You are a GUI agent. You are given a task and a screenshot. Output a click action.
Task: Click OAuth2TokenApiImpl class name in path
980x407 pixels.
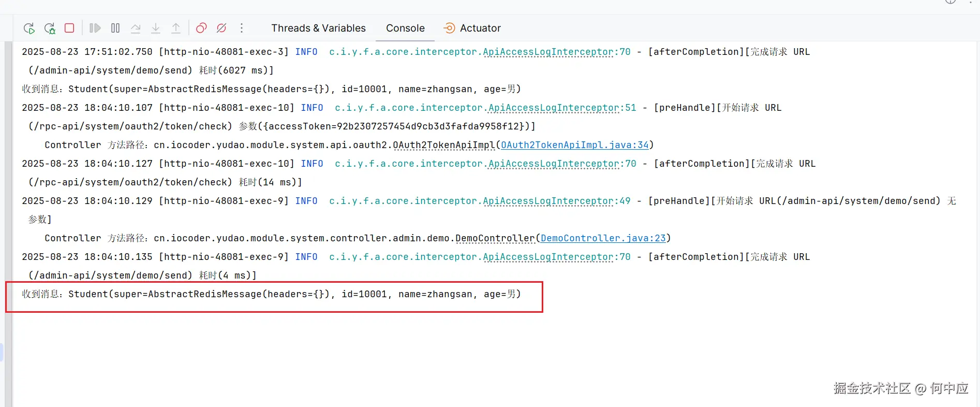point(444,145)
